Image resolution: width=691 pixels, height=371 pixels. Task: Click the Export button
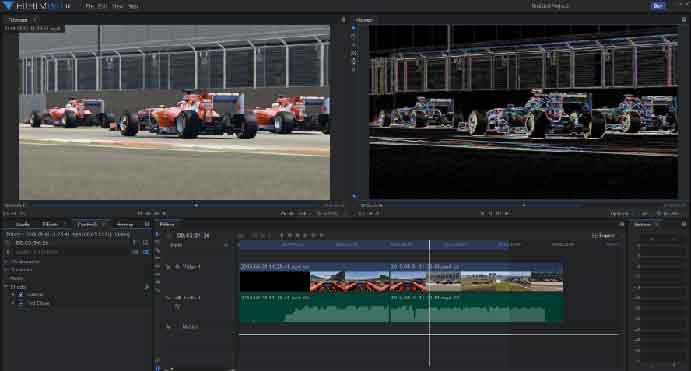[x=604, y=236]
